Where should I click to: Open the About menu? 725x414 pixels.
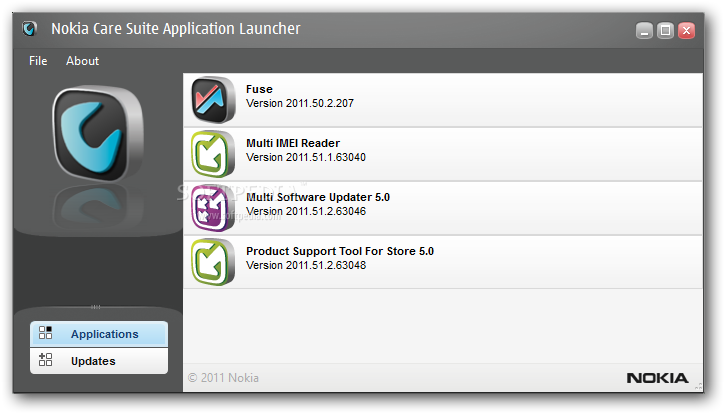tap(82, 61)
